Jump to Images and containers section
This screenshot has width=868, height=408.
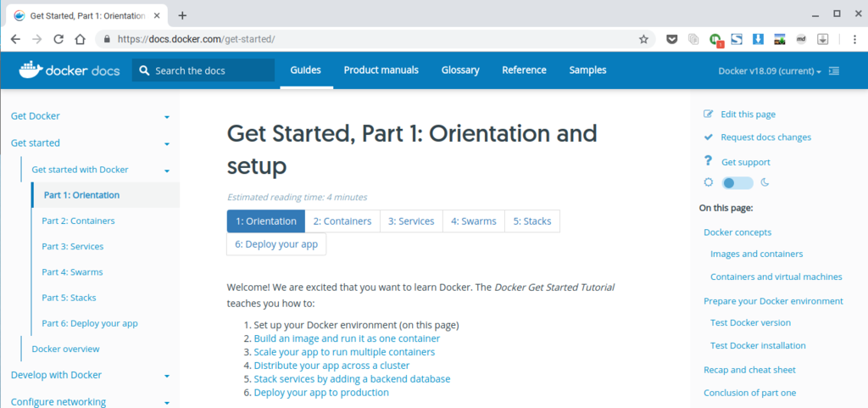tap(756, 254)
